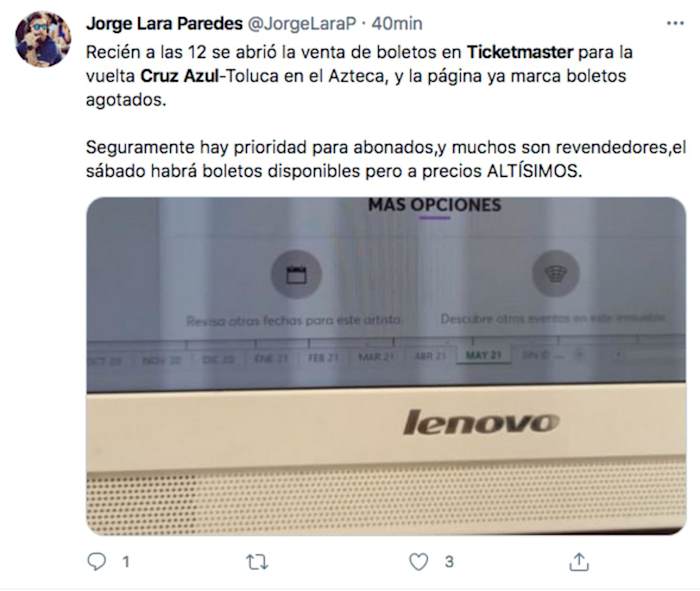Select the MAY 21 month tab
The image size is (700, 591).
tap(483, 355)
